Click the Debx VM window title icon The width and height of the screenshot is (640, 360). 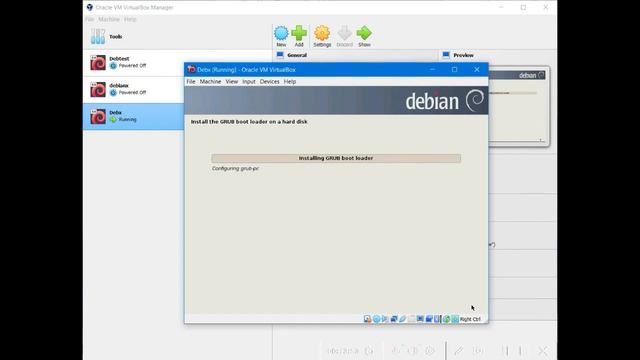191,69
